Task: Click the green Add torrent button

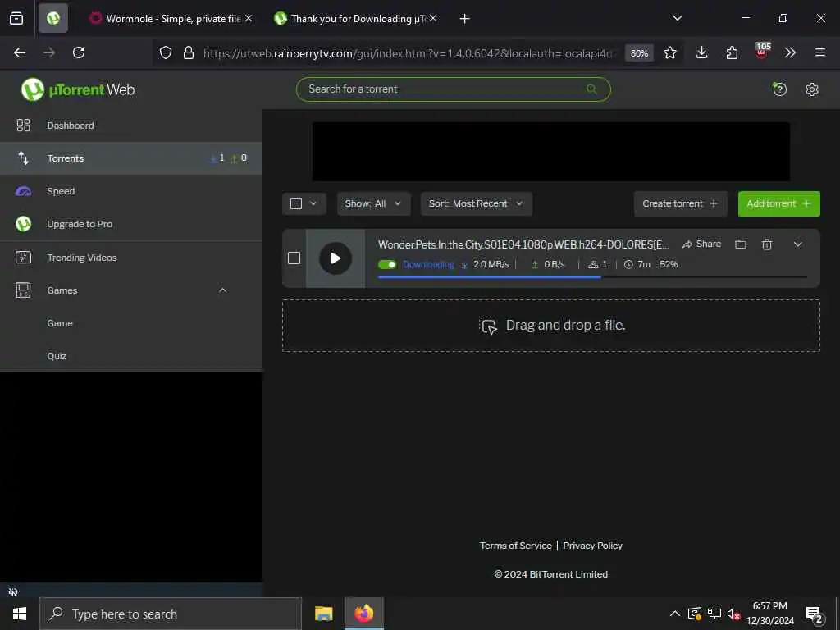Action: point(779,203)
